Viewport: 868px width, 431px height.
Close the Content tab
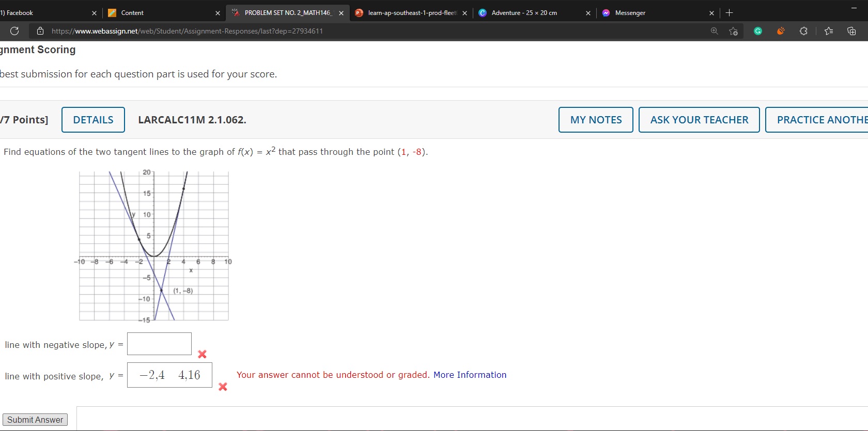(218, 13)
